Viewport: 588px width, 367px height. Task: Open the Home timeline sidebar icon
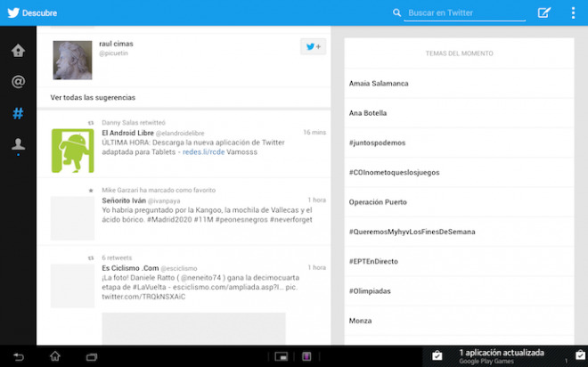tap(18, 51)
